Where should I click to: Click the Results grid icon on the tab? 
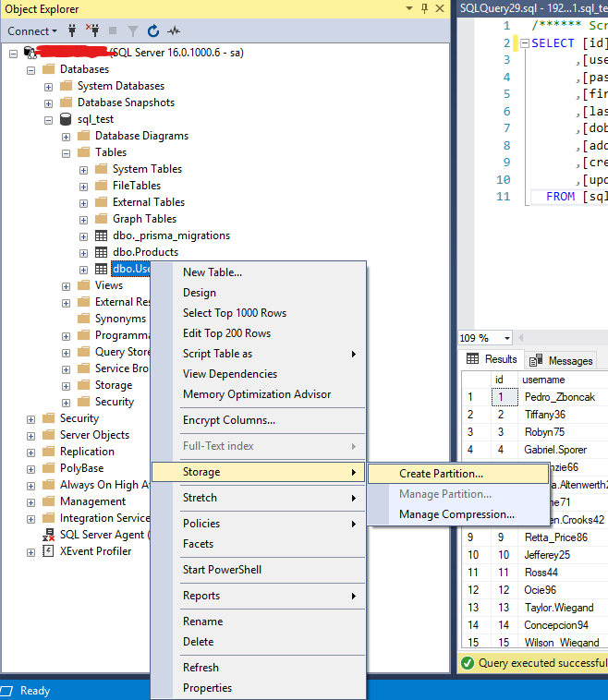(473, 358)
